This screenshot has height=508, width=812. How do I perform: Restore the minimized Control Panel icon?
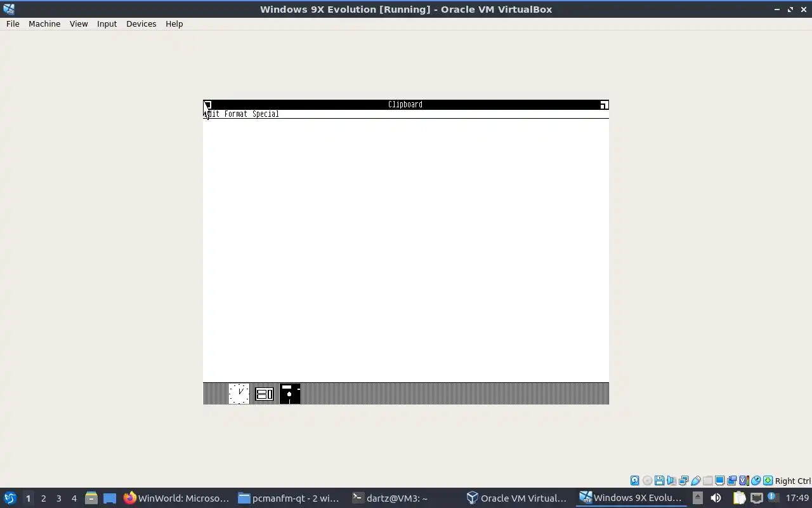point(265,394)
